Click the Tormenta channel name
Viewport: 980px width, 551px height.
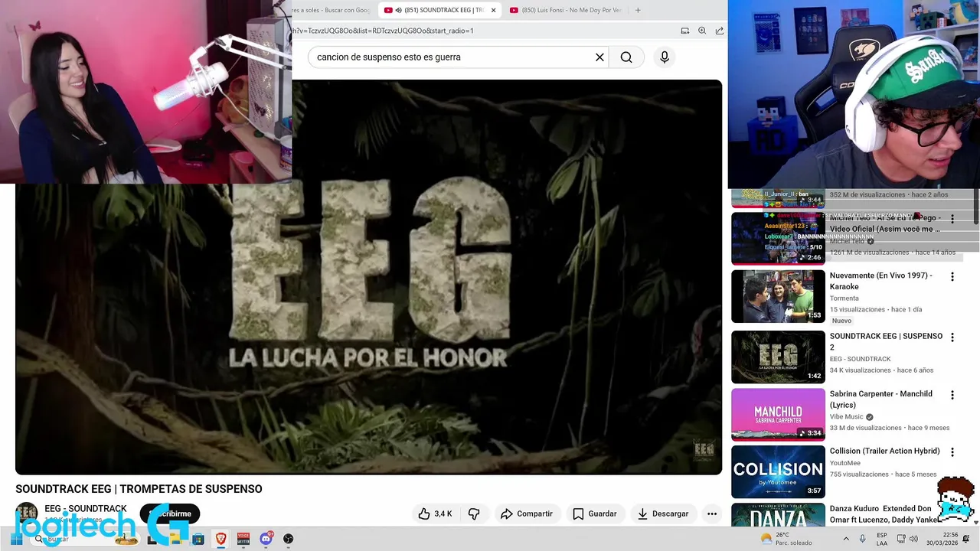(x=844, y=298)
